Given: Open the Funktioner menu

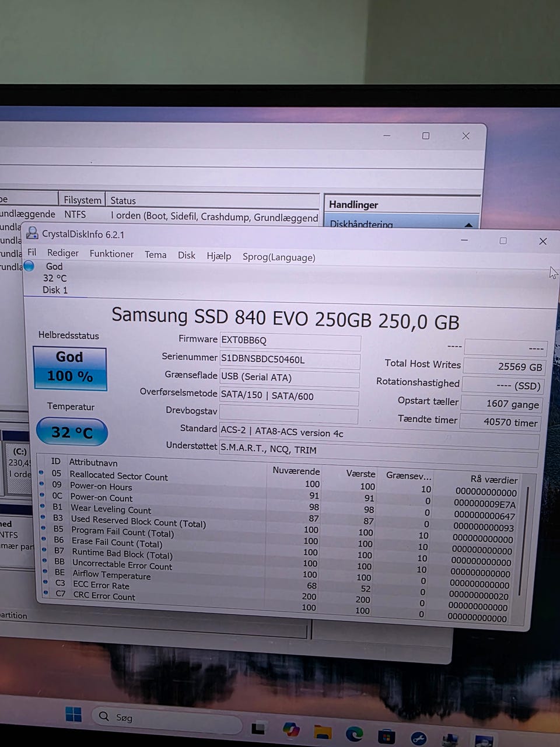Looking at the screenshot, I should pyautogui.click(x=111, y=253).
